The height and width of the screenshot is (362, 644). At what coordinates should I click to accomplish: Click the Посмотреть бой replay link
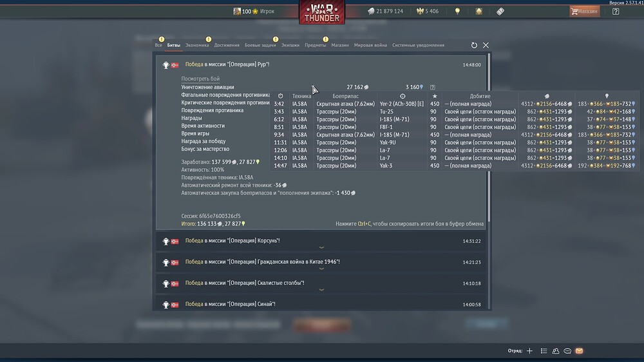[200, 79]
